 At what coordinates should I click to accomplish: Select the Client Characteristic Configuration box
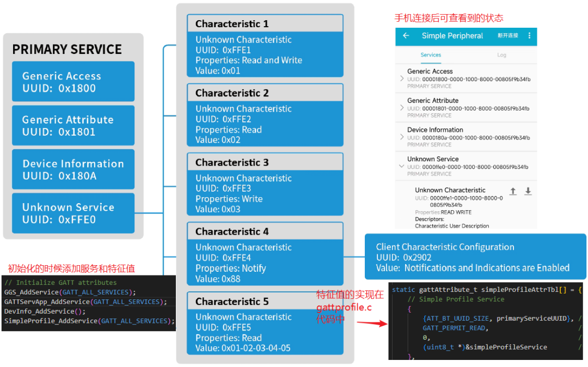tap(475, 257)
